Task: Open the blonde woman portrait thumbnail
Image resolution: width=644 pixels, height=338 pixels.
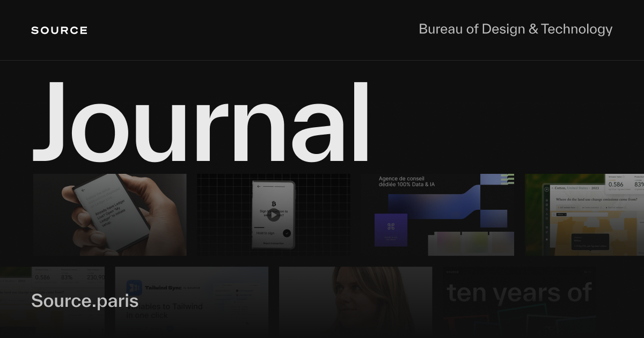Action: pos(355,302)
